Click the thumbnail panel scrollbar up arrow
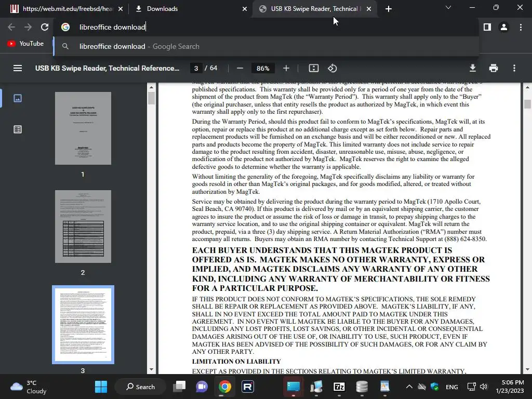 click(x=151, y=87)
